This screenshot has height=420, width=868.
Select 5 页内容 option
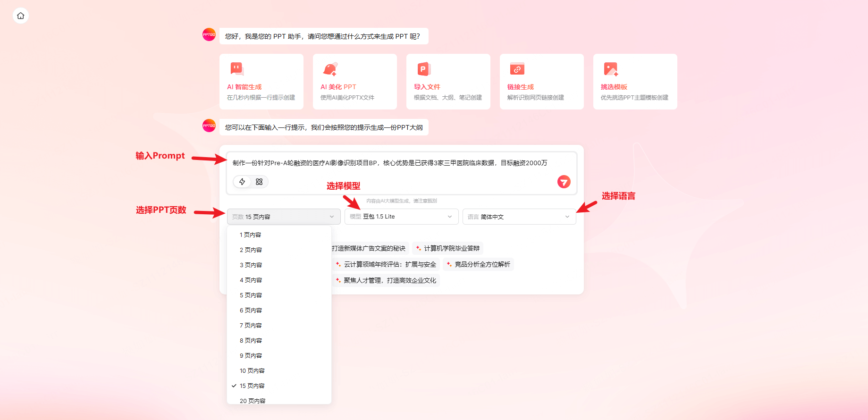pos(279,295)
